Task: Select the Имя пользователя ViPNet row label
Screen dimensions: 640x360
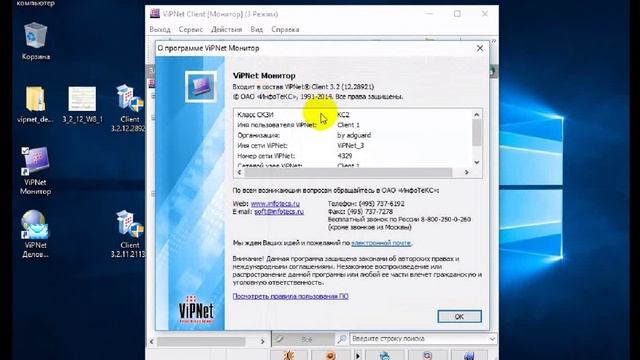Action: tap(277, 125)
